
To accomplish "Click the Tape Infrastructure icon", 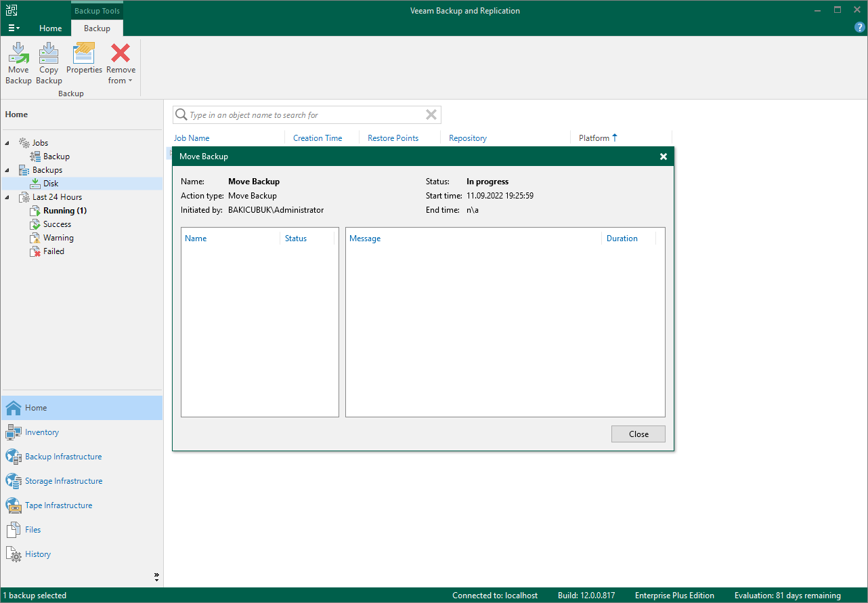I will click(x=14, y=505).
